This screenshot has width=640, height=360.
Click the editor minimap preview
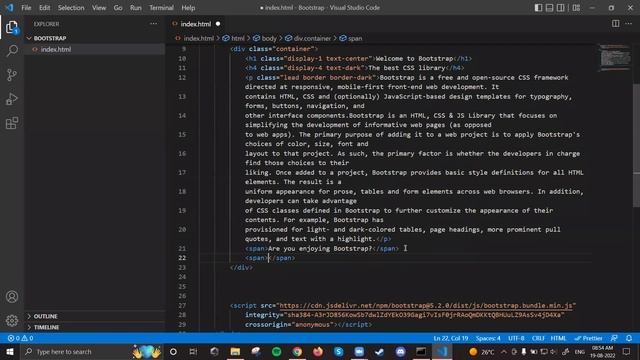pos(615,58)
